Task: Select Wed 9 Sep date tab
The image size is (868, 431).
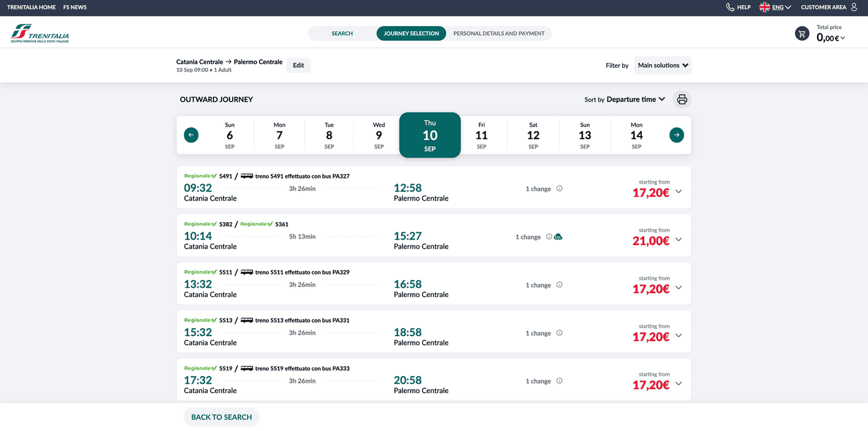Action: (x=379, y=136)
